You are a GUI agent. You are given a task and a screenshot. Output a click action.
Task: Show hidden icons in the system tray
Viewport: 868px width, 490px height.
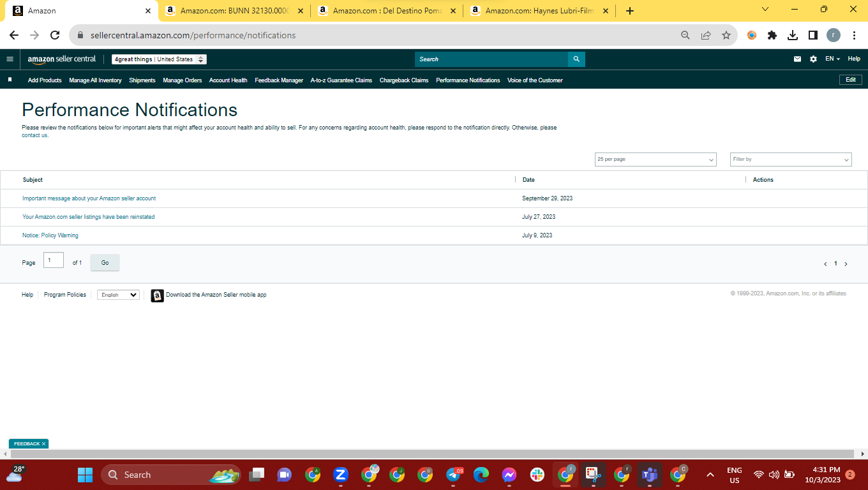pyautogui.click(x=710, y=475)
